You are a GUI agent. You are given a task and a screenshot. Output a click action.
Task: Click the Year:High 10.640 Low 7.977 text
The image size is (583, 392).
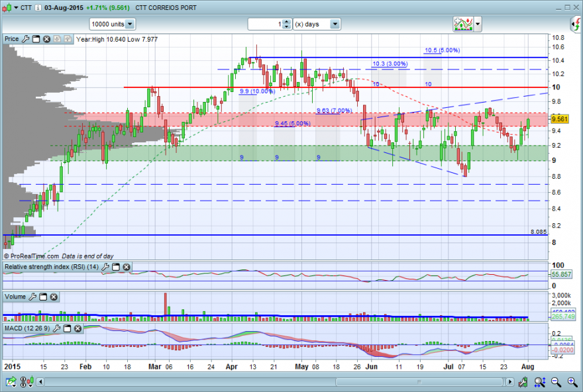click(117, 39)
